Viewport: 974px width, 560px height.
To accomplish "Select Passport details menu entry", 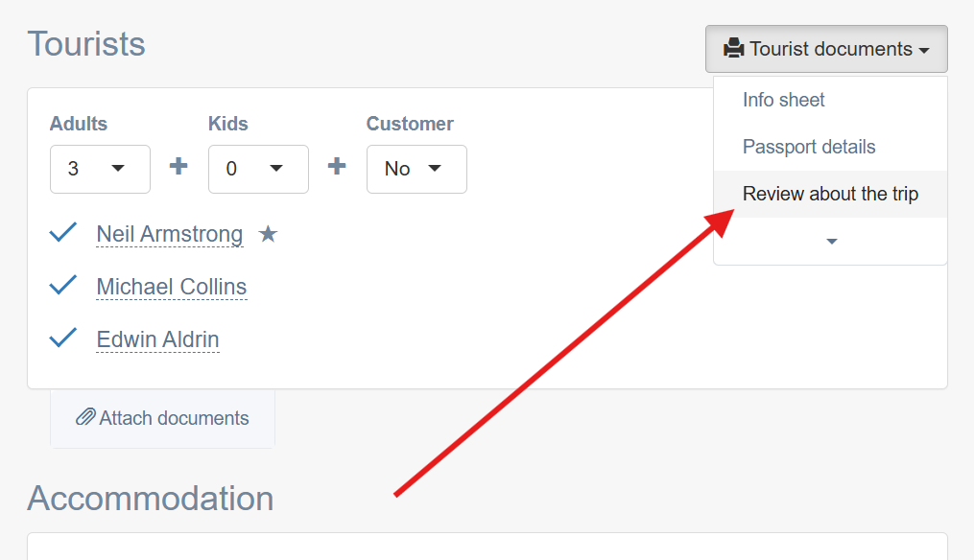I will pos(809,147).
